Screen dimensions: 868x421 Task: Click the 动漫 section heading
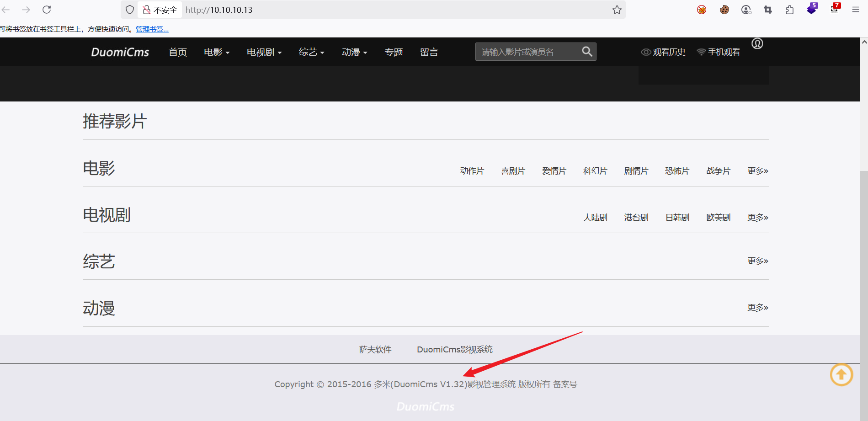coord(99,308)
